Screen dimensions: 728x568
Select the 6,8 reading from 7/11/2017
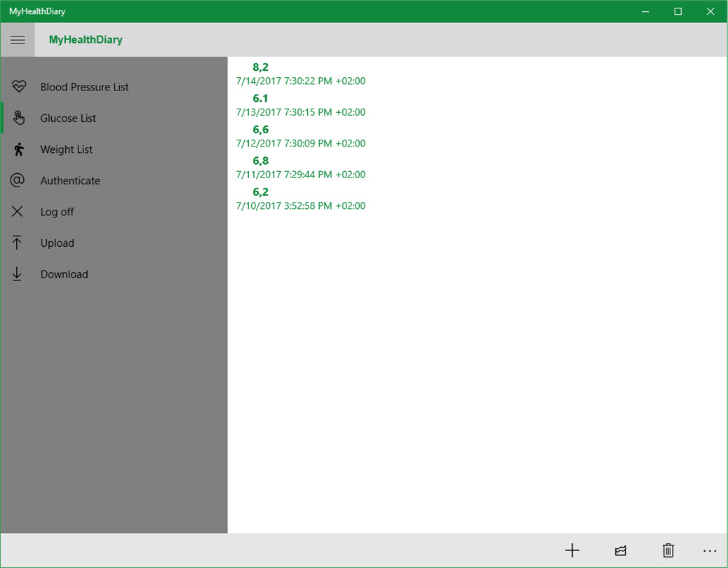tap(301, 168)
